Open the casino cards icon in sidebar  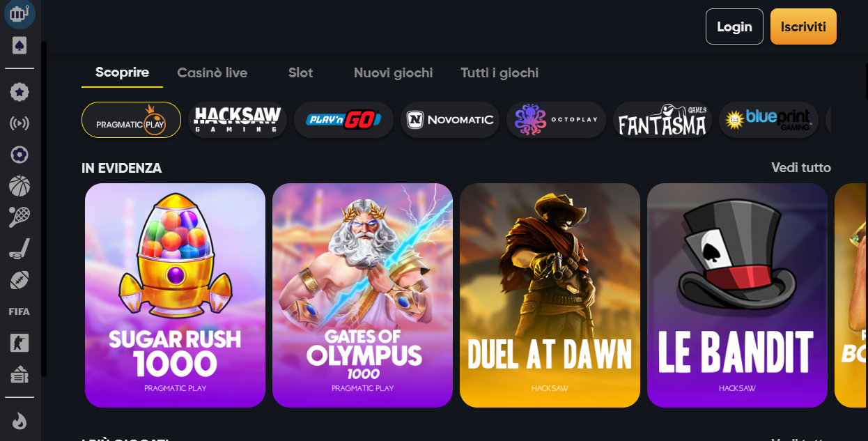20,46
